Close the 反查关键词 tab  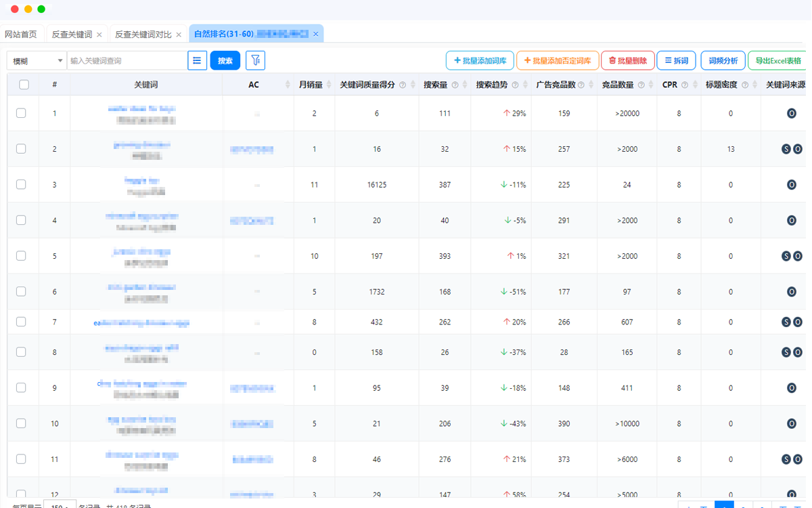pyautogui.click(x=99, y=35)
